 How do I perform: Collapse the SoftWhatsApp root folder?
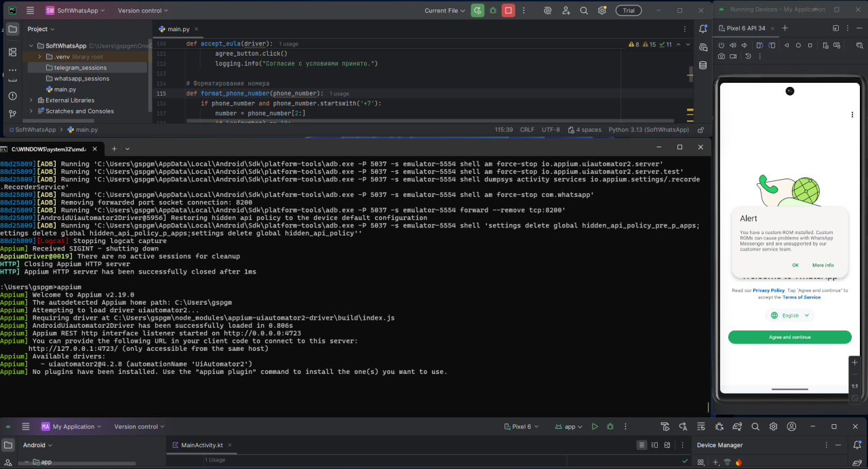click(x=31, y=46)
